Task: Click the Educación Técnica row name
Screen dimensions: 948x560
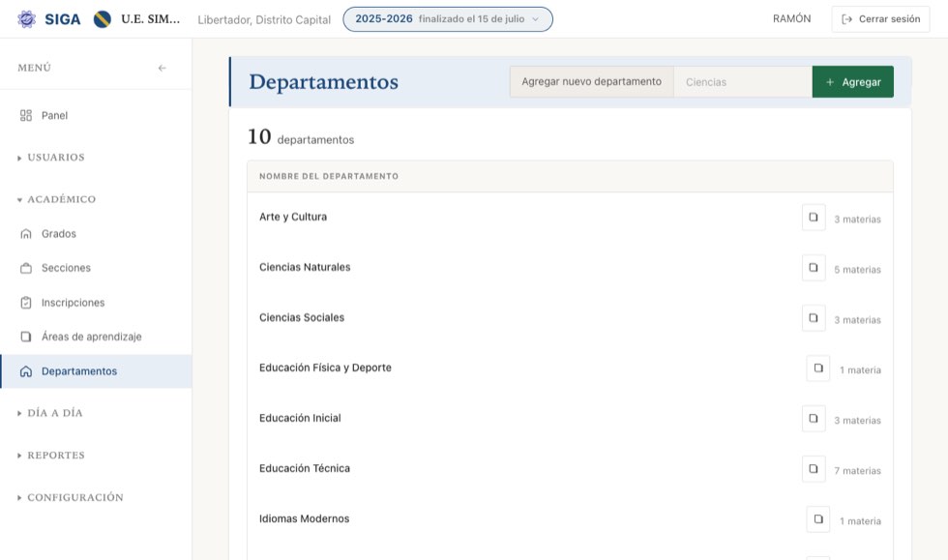Action: pos(305,469)
